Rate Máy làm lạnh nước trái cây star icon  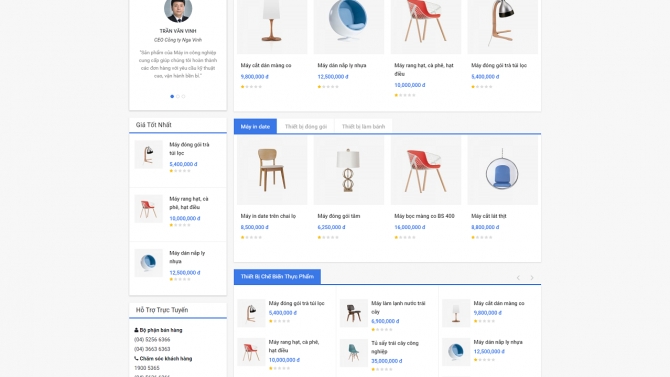coord(373,330)
